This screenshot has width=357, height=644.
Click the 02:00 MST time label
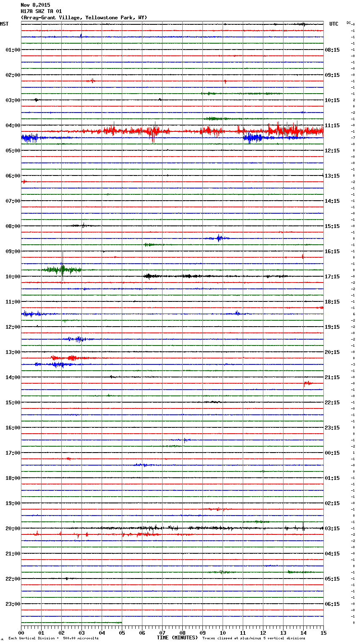(x=13, y=75)
